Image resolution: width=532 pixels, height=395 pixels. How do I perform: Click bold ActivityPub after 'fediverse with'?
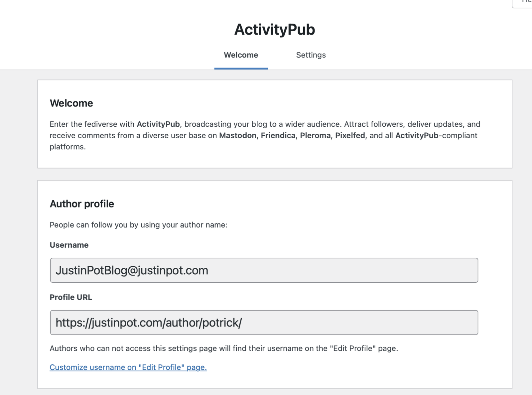click(x=158, y=124)
